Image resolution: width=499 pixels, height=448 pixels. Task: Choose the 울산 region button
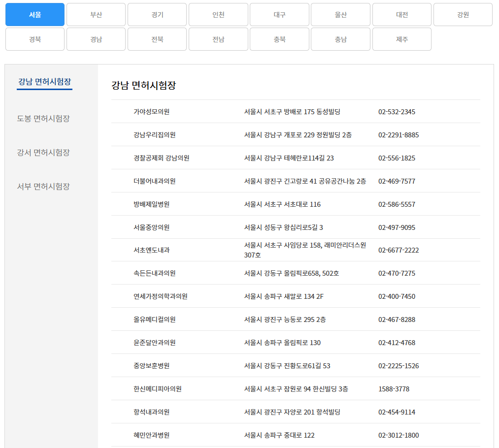click(340, 15)
